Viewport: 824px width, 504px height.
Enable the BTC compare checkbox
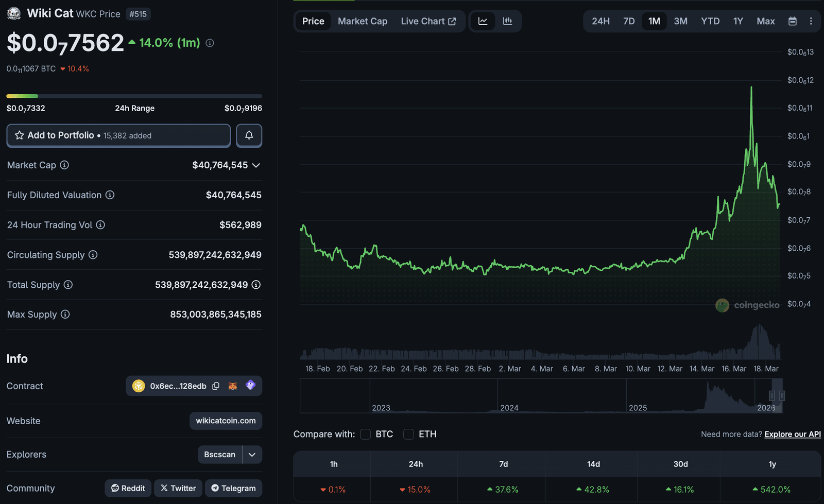coord(366,434)
